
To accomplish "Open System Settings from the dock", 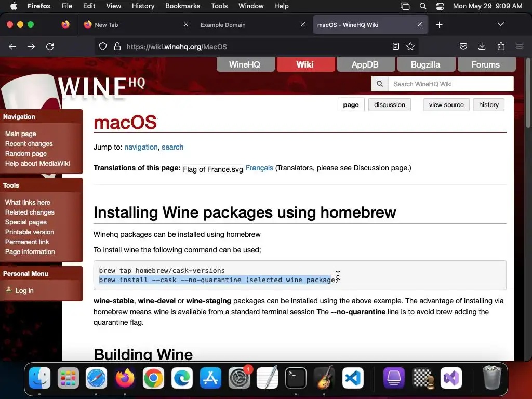I will pyautogui.click(x=239, y=378).
